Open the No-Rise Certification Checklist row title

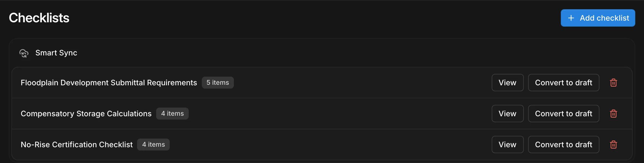point(77,145)
